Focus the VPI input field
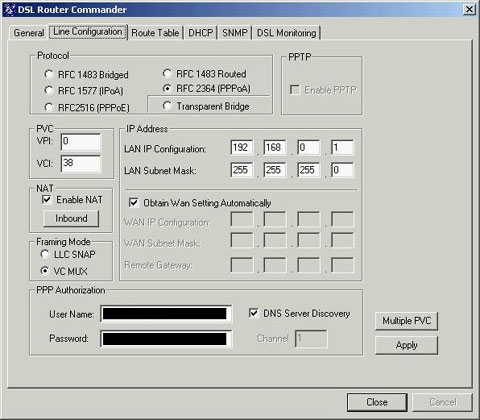The image size is (480, 420). (81, 142)
